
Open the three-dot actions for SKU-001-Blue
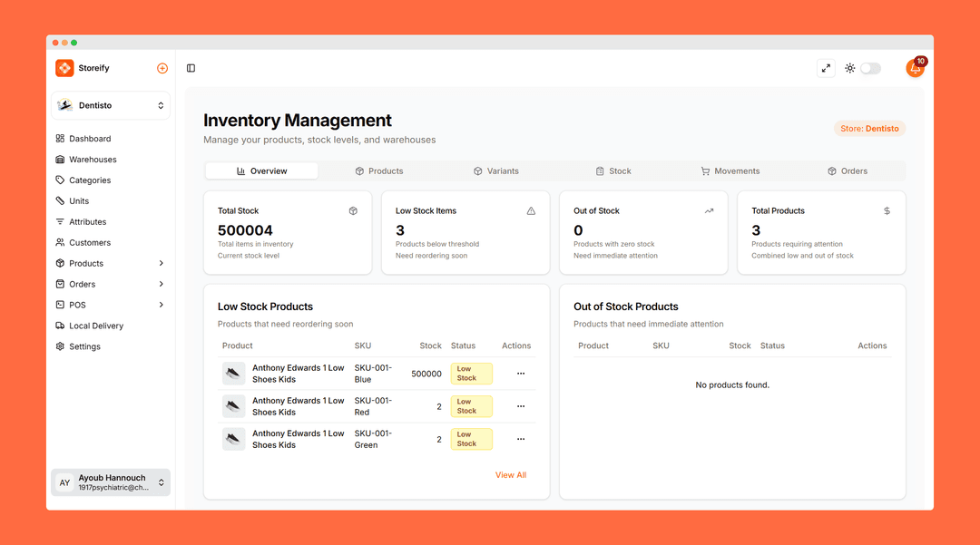pos(521,374)
